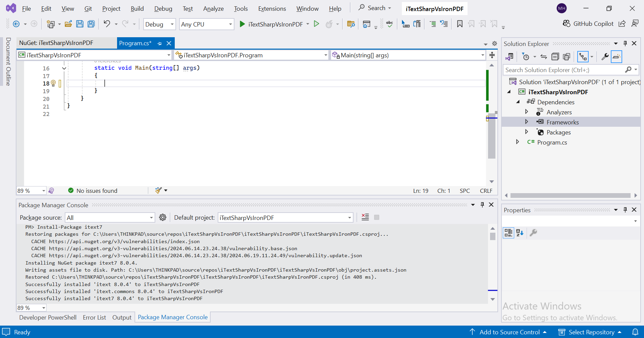Image resolution: width=644 pixels, height=338 pixels.
Task: Click the lightbulb quick actions icon
Action: [x=53, y=83]
